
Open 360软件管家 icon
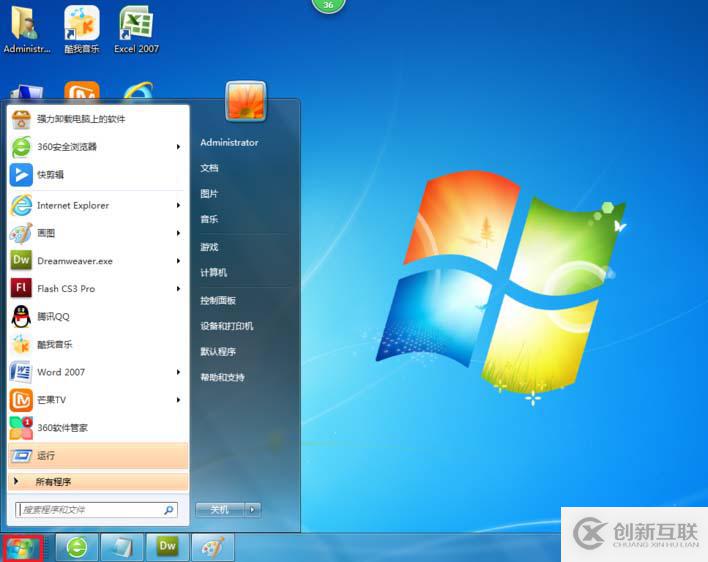coord(21,428)
